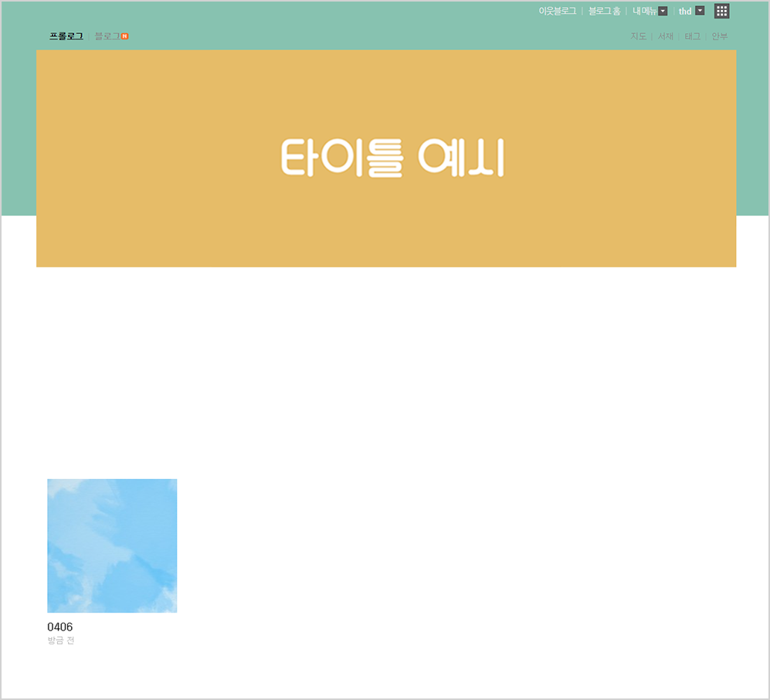Click the 방금 전 timestamp
770x700 pixels.
tap(61, 641)
